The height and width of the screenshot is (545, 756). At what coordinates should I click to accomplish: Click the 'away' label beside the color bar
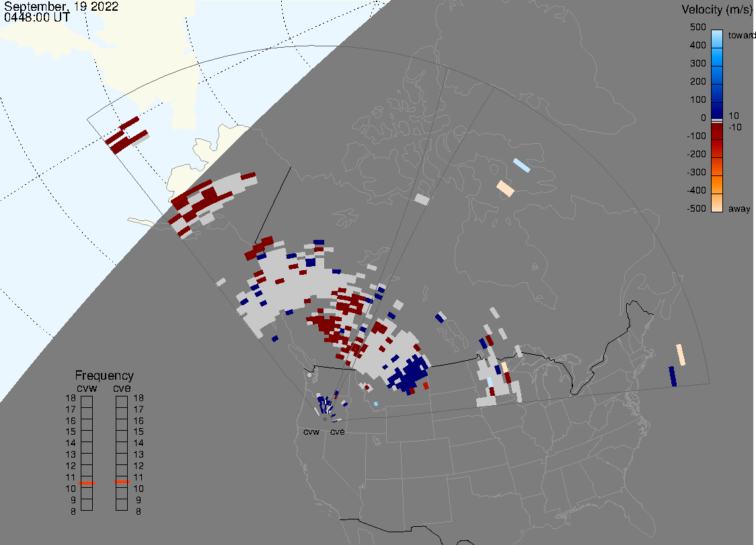tap(739, 208)
